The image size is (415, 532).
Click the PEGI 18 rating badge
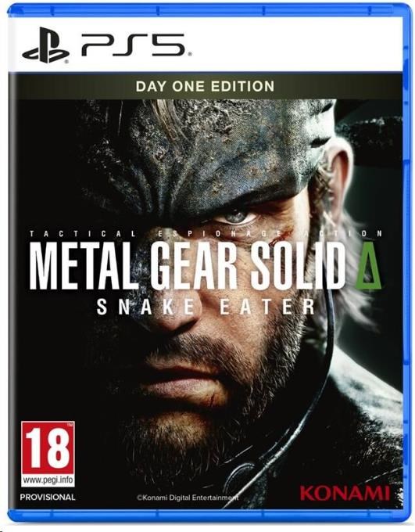click(48, 454)
